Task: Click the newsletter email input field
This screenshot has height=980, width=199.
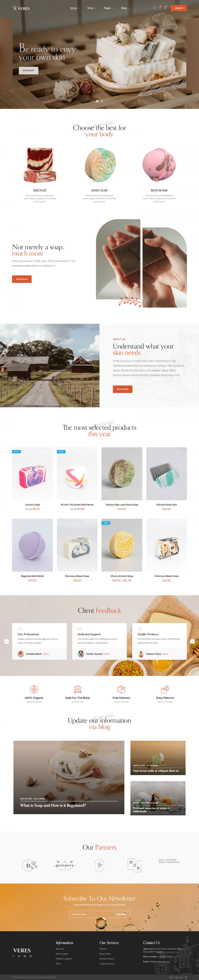Action: (91, 914)
